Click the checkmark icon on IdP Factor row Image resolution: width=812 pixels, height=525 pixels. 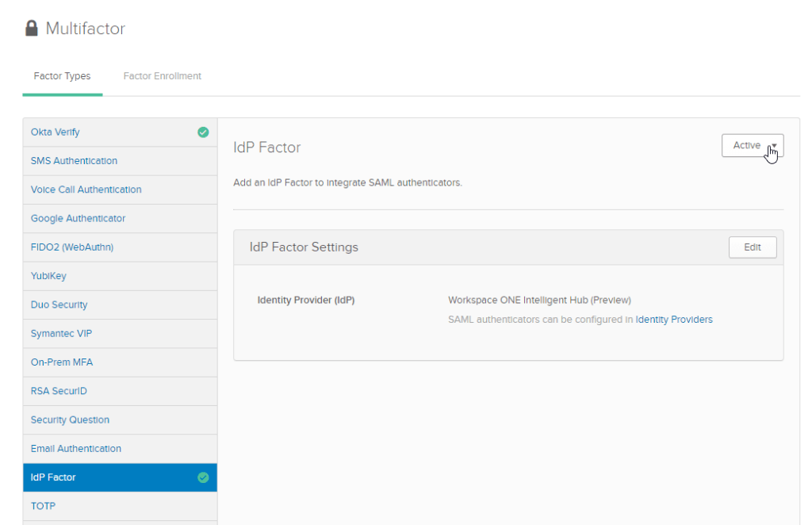(203, 477)
